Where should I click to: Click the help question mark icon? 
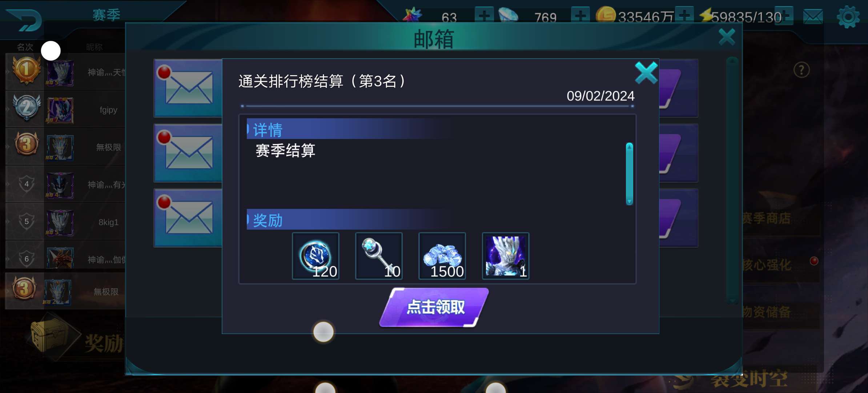point(801,70)
